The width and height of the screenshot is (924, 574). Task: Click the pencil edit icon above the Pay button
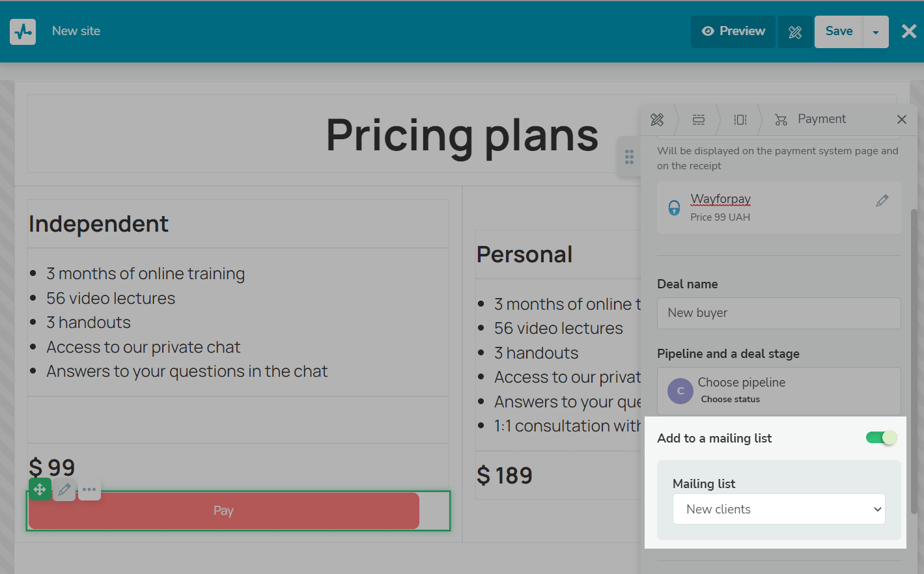click(64, 489)
